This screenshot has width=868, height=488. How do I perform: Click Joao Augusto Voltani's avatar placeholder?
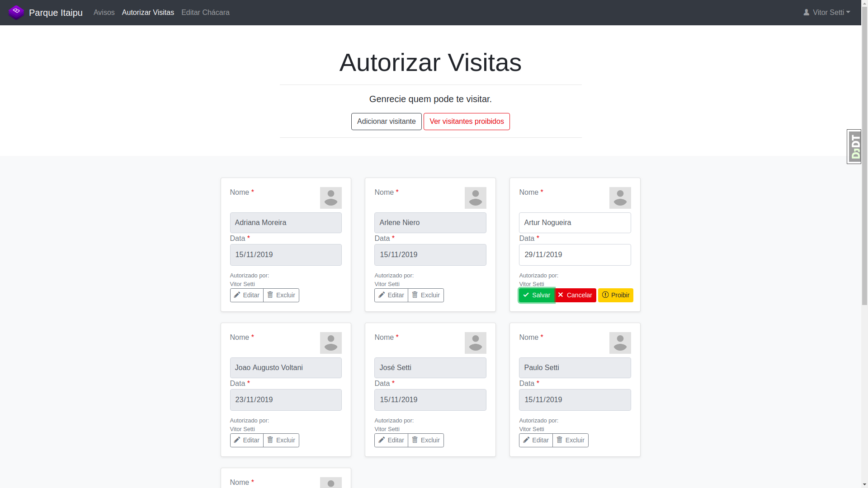click(x=331, y=343)
